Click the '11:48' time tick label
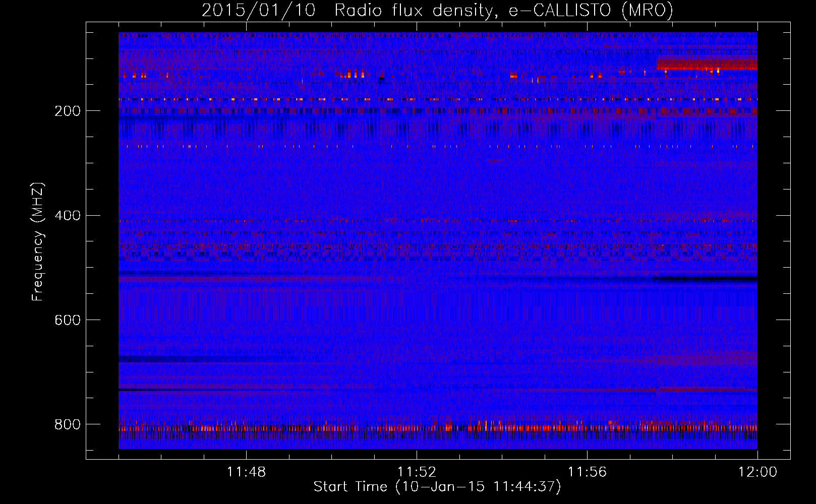Image resolution: width=816 pixels, height=504 pixels. click(246, 472)
